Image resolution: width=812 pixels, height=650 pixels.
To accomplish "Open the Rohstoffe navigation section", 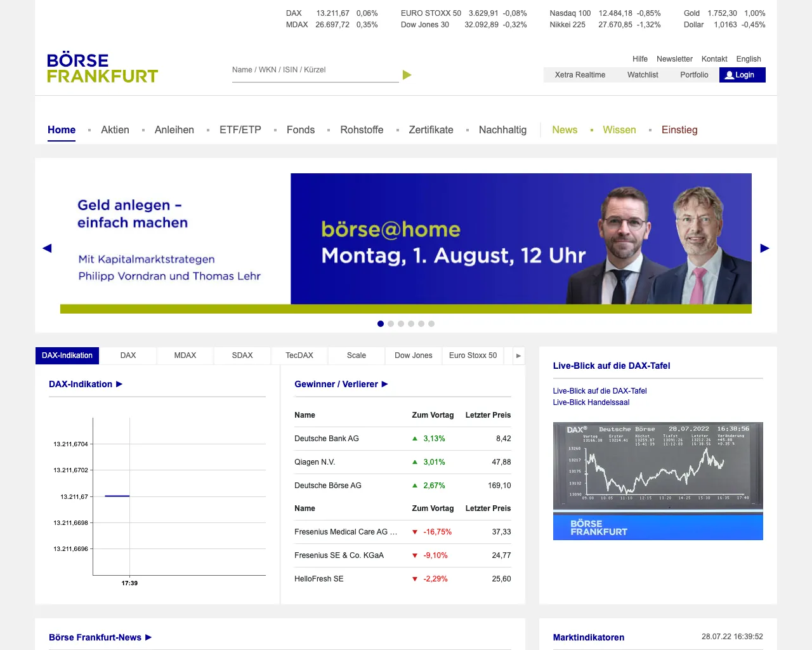I will click(x=362, y=129).
